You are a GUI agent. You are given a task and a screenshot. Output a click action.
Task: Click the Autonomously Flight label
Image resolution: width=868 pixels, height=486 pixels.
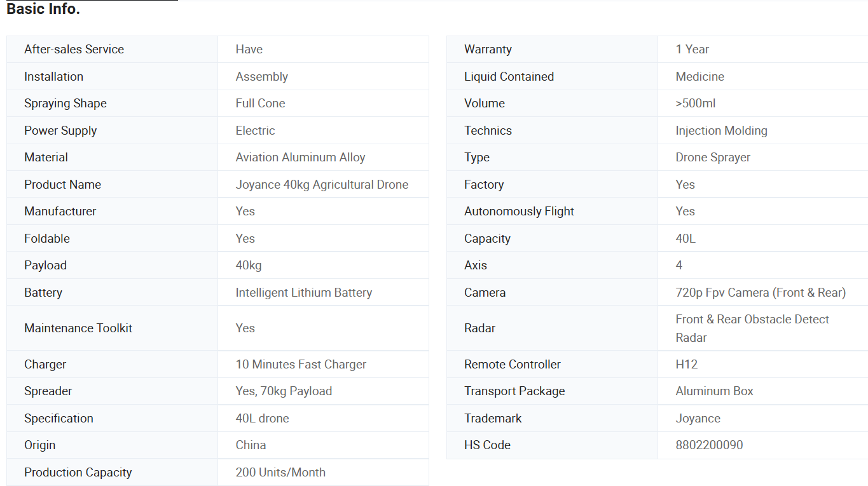519,211
